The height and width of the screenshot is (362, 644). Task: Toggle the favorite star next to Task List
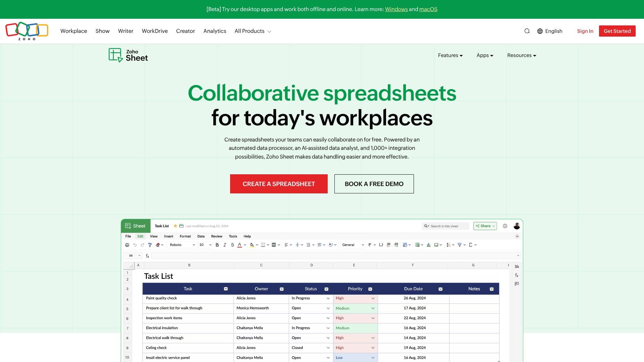click(x=175, y=226)
